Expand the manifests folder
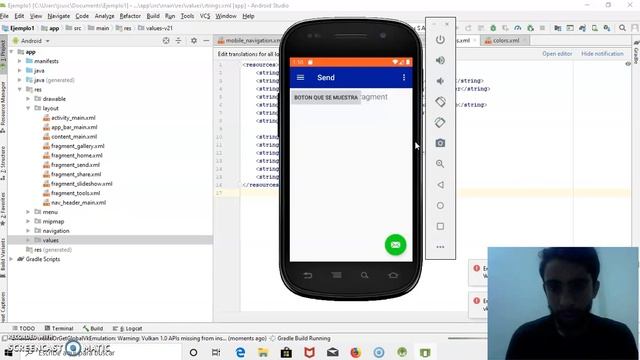The width and height of the screenshot is (640, 360). (x=20, y=61)
